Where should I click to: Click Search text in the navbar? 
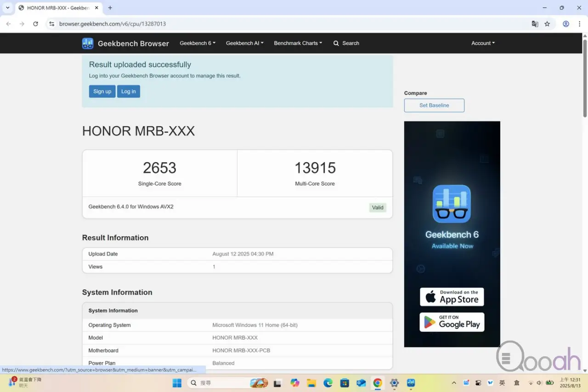(x=351, y=43)
